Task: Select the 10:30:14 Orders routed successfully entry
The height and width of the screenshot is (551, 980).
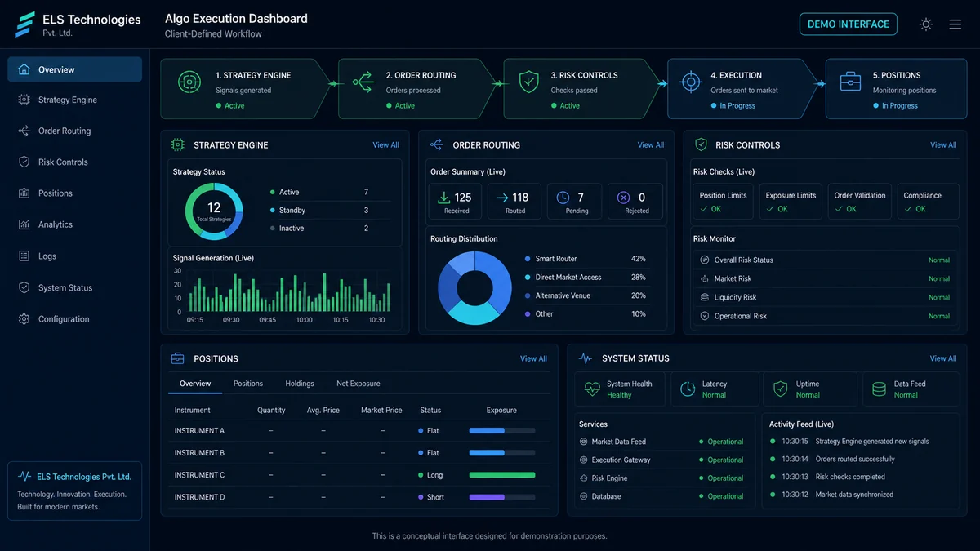Action: pos(831,460)
